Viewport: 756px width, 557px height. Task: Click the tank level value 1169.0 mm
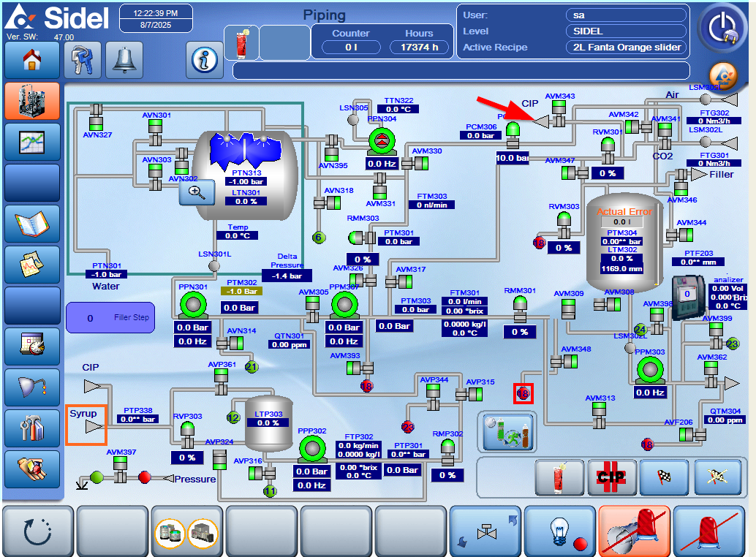[x=621, y=269]
